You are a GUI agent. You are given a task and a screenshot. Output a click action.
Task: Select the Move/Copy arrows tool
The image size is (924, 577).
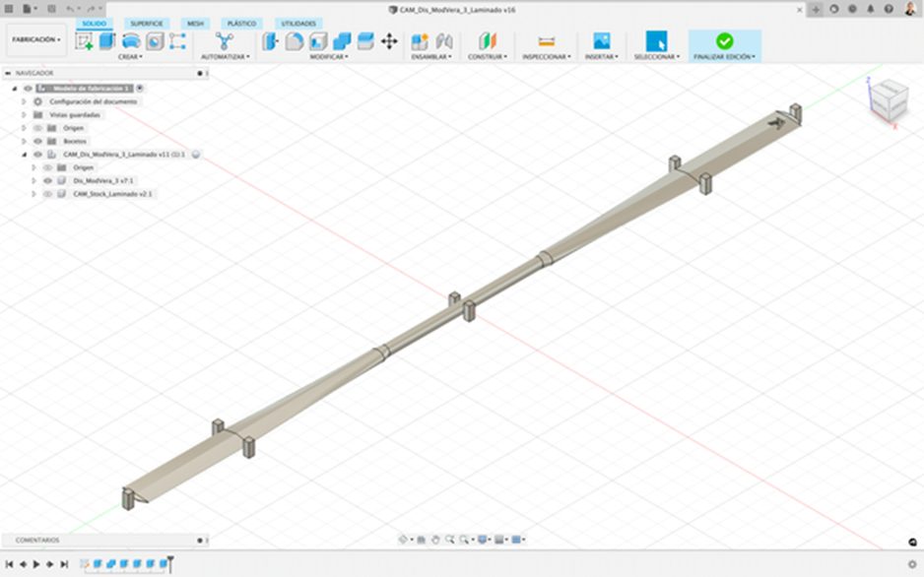(389, 41)
